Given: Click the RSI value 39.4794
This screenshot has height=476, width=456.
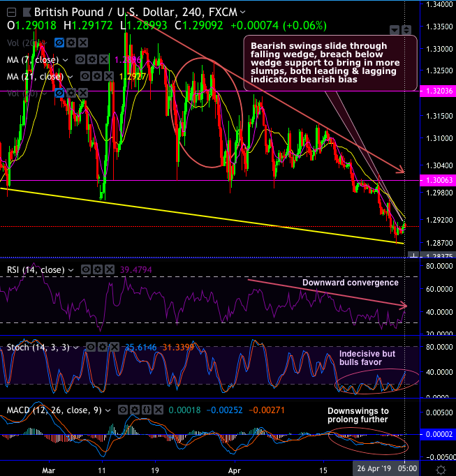Looking at the screenshot, I should coord(135,270).
